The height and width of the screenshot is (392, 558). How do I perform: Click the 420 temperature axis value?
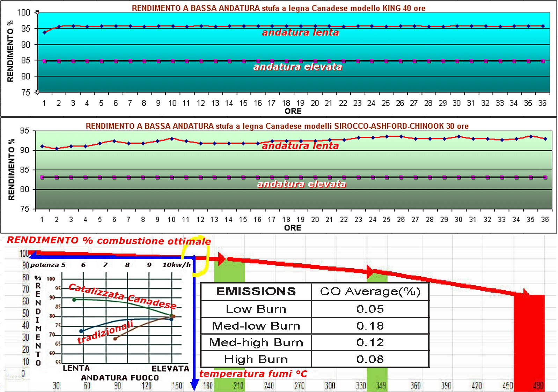tap(477, 386)
